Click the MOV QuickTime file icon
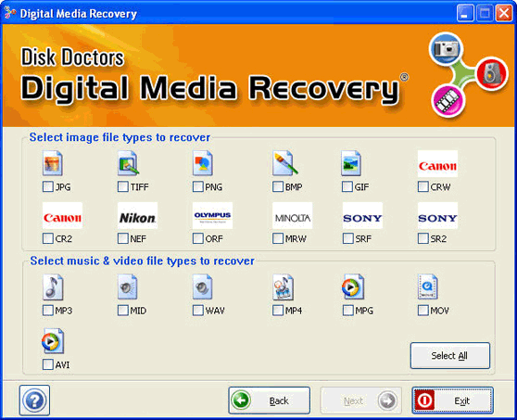 point(428,287)
